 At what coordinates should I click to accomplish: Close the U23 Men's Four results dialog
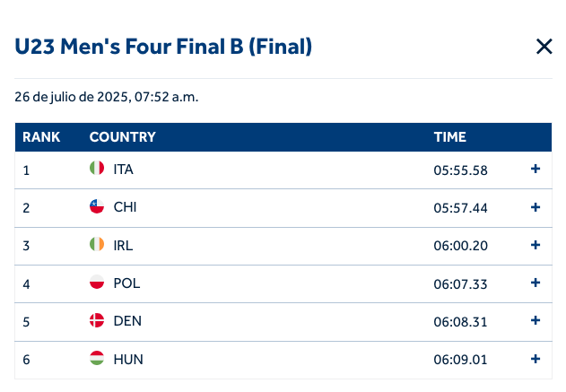(x=544, y=47)
